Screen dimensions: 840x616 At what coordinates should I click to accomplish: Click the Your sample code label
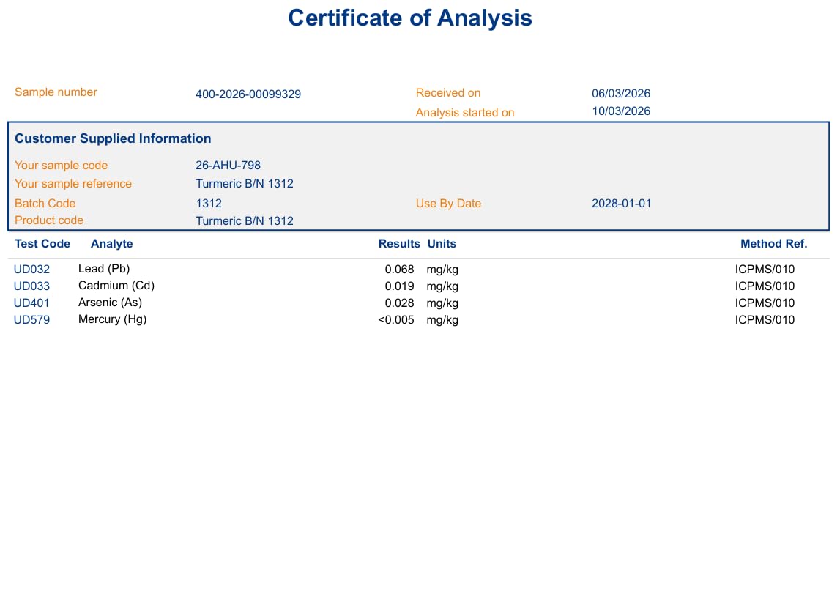click(61, 166)
